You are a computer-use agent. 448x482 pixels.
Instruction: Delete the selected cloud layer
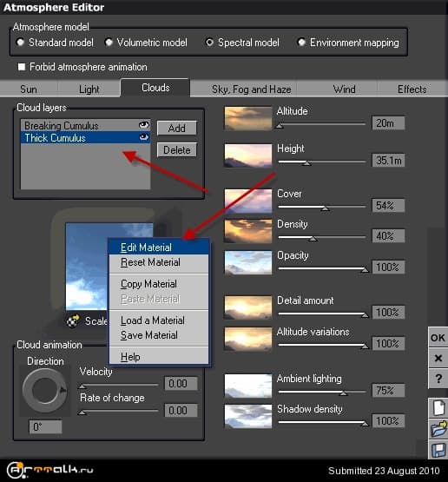point(176,150)
